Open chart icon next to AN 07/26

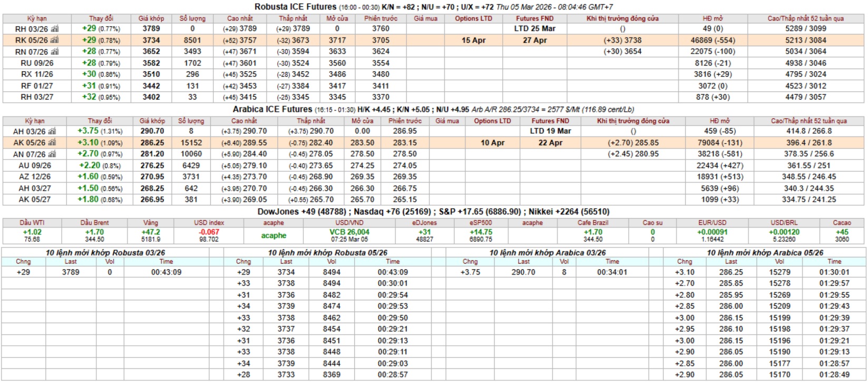[x=52, y=154]
